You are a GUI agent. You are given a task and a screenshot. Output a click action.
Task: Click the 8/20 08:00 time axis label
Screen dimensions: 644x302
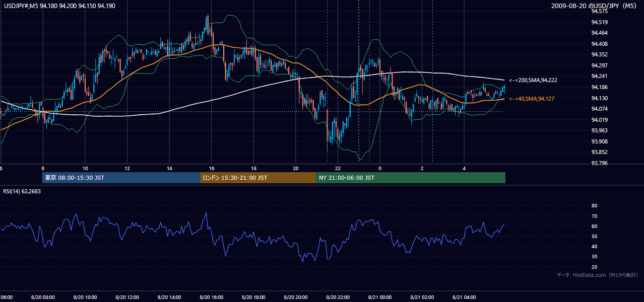point(43,297)
